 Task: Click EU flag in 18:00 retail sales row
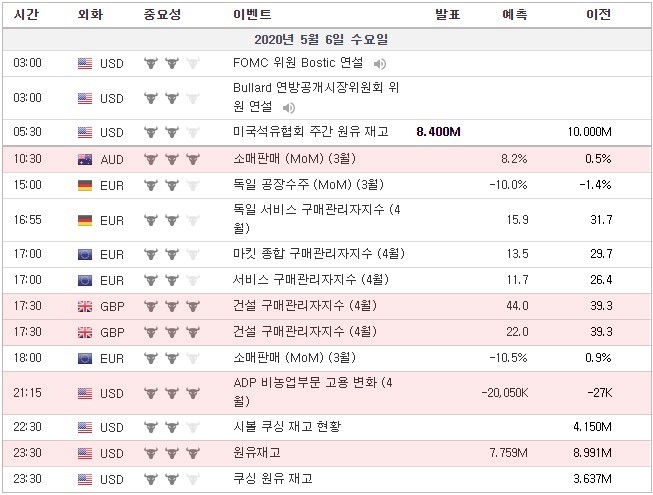pyautogui.click(x=85, y=358)
